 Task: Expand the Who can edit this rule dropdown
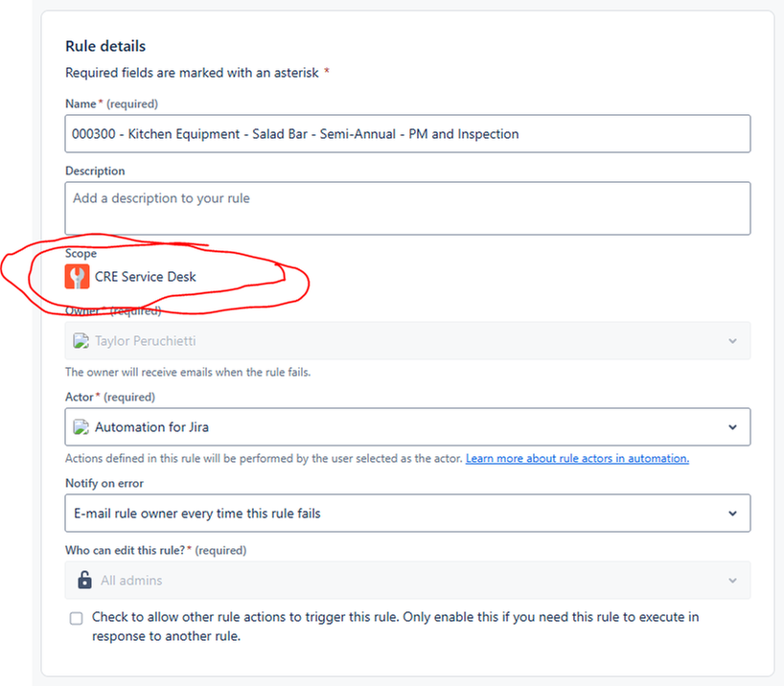point(407,580)
